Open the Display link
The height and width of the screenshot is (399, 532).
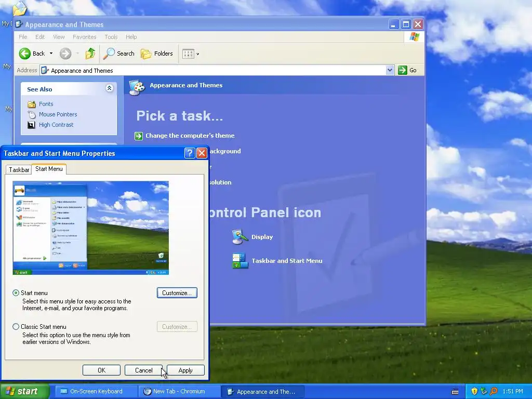(262, 237)
